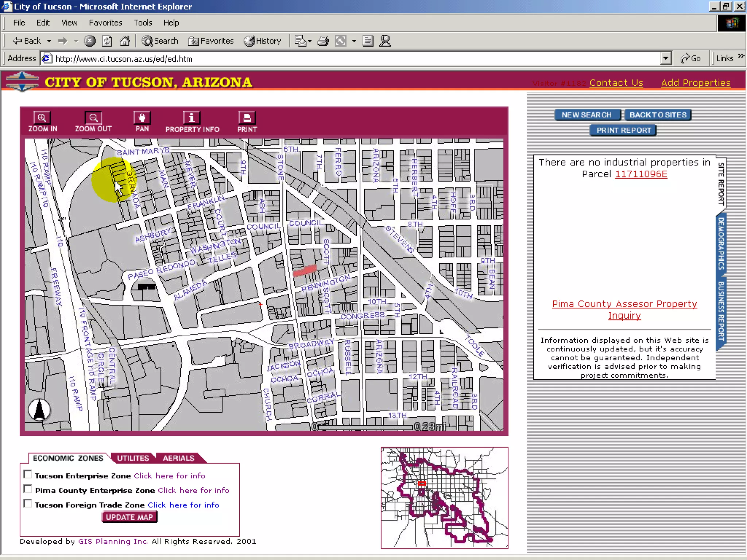Switch to the Utilites tab
The width and height of the screenshot is (747, 560).
tap(133, 458)
